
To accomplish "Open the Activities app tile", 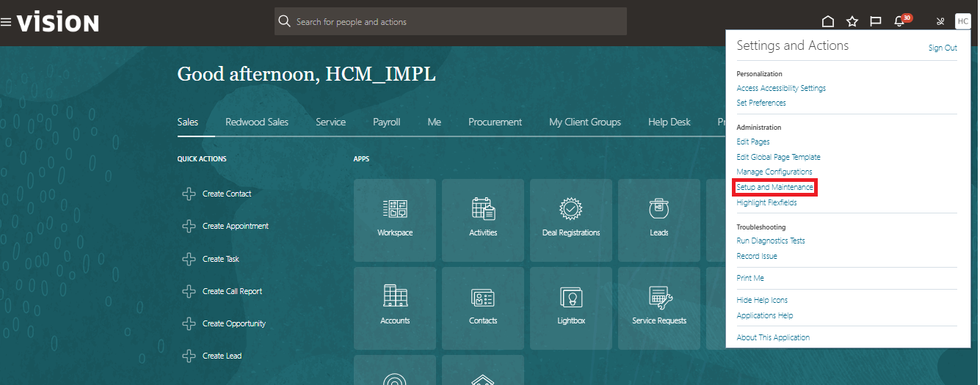I will [483, 219].
